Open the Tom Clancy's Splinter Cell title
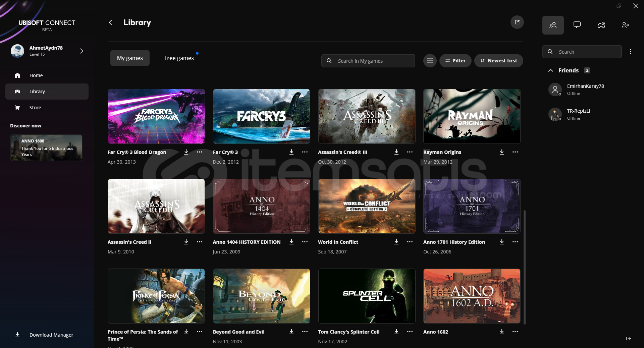Viewport: 644px width, 348px height. 348,332
